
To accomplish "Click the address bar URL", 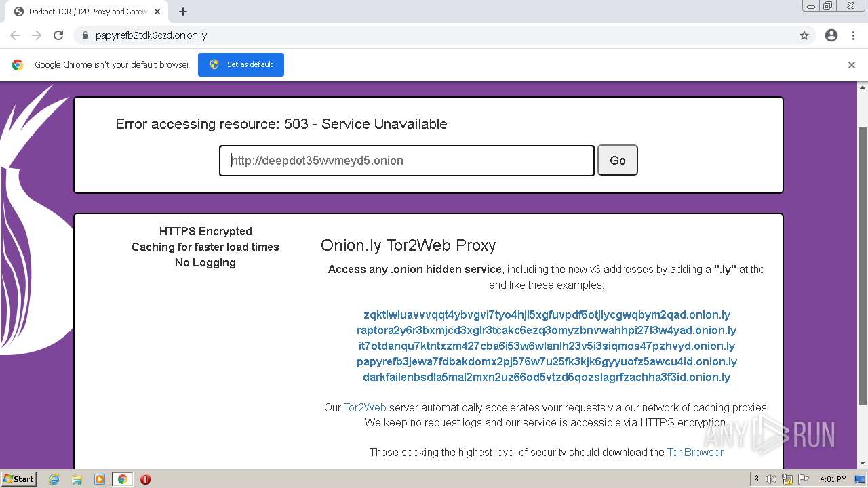I will [x=151, y=35].
